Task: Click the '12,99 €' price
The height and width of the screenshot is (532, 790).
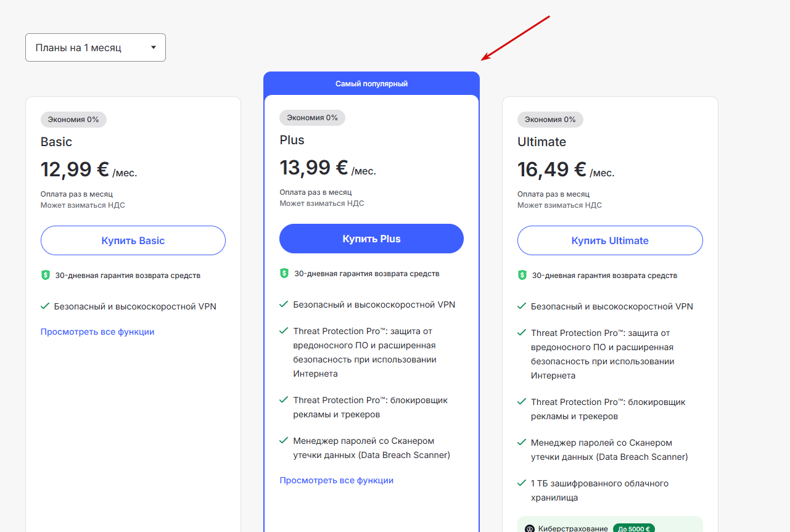Action: 75,169
